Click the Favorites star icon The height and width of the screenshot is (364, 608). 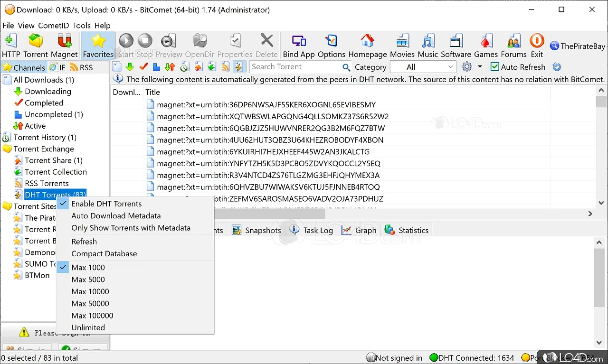pos(98,41)
